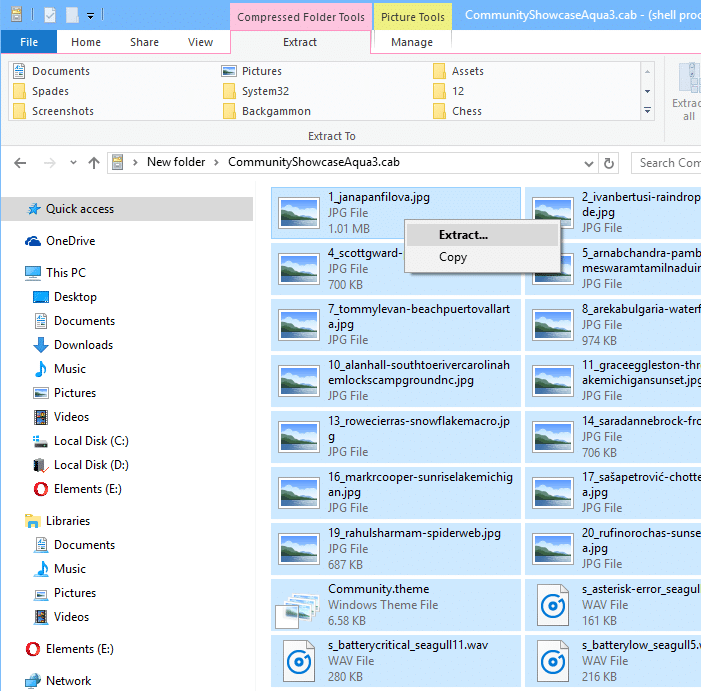Click the Extract all button
Screen dimensions: 701x691
click(686, 92)
